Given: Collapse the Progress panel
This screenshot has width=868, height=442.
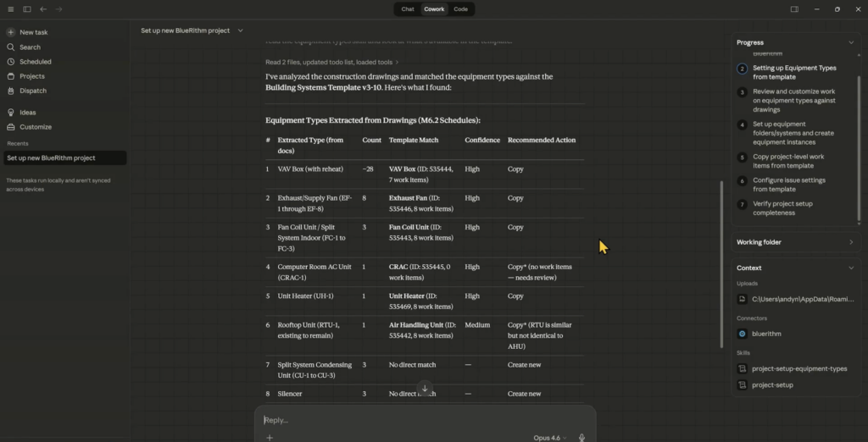Looking at the screenshot, I should (851, 42).
